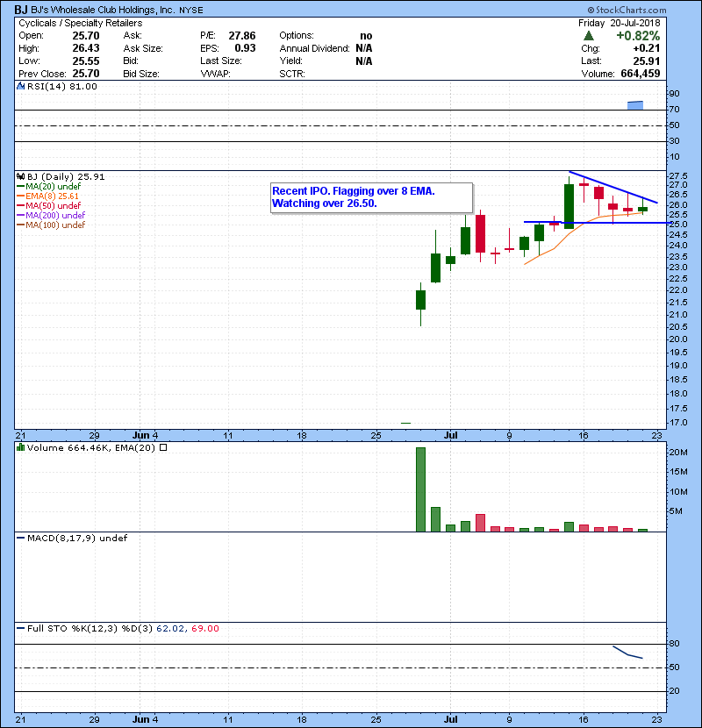This screenshot has width=702, height=728.
Task: Click the red MA(50) legend line marker
Action: (x=20, y=205)
